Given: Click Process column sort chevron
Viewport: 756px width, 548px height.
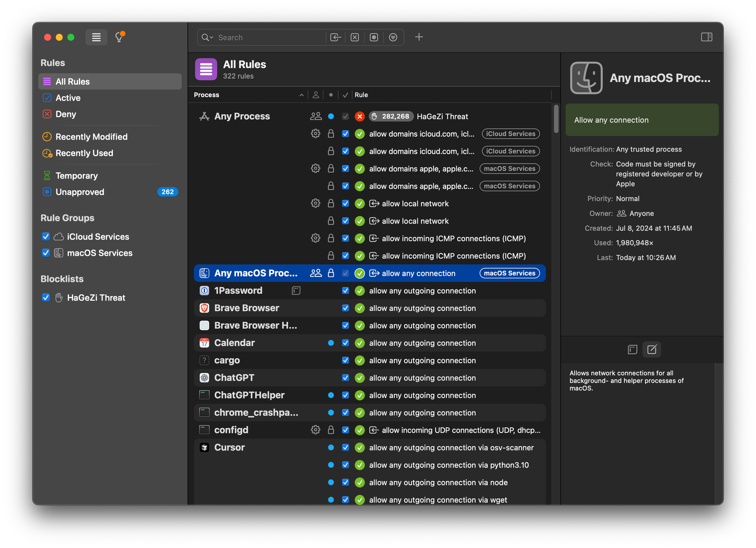Looking at the screenshot, I should pyautogui.click(x=301, y=95).
